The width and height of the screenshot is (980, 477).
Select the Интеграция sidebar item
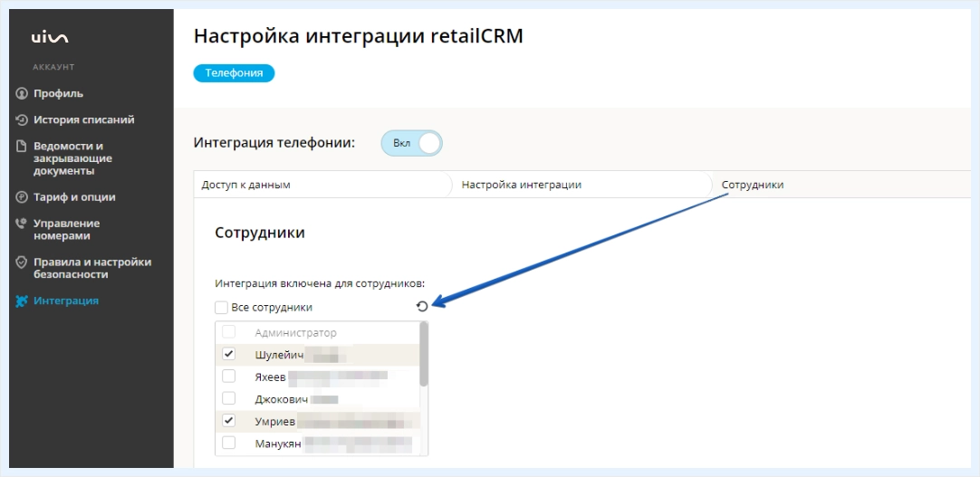click(65, 301)
